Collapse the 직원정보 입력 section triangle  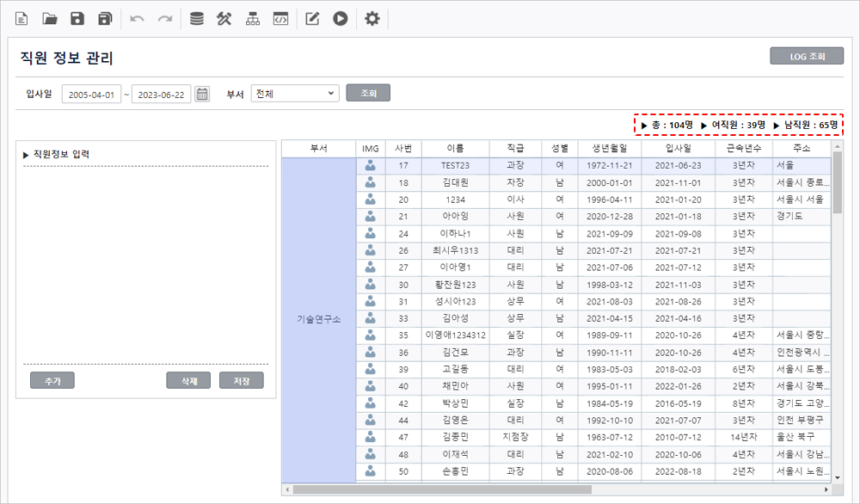tap(26, 155)
